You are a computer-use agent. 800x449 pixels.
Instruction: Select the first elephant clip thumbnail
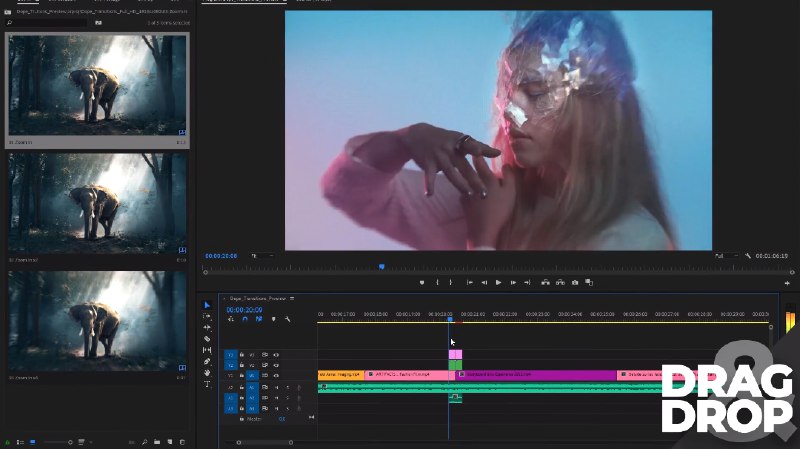coord(97,85)
